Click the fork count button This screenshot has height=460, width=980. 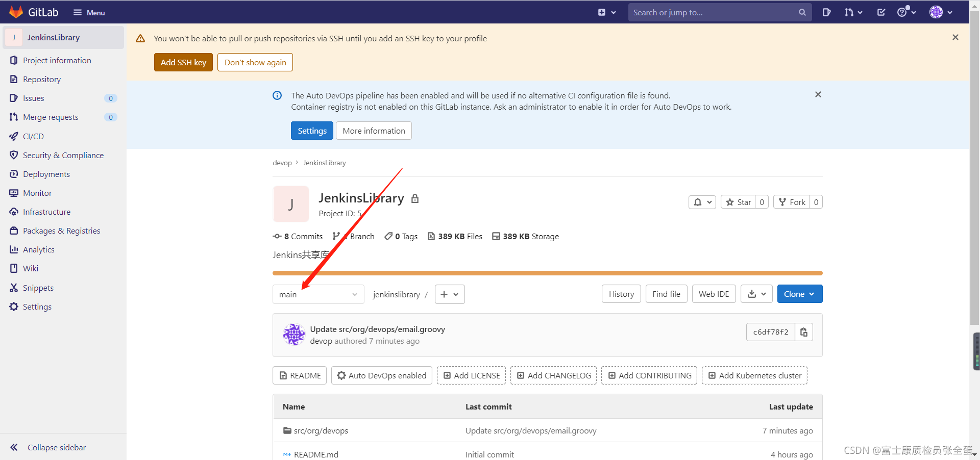(x=816, y=202)
